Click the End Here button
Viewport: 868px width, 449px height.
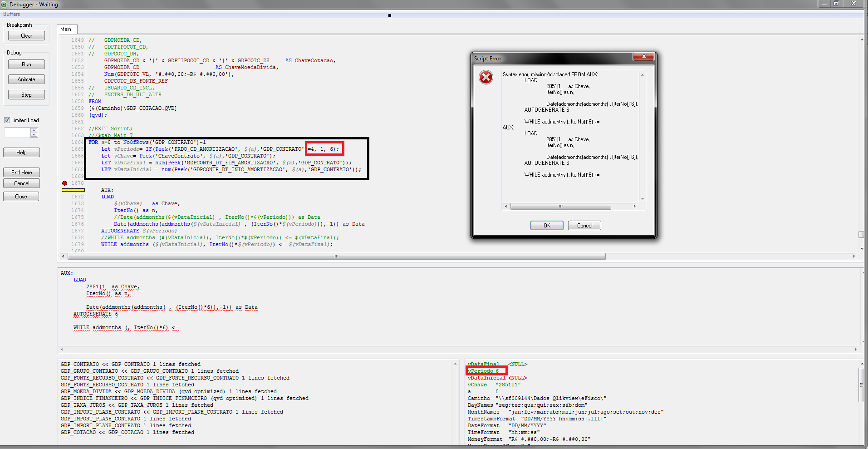(21, 173)
